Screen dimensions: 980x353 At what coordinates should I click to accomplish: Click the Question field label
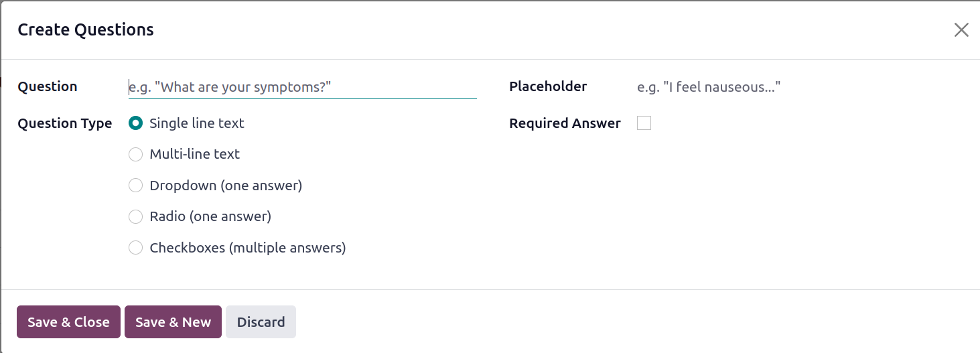tap(48, 86)
